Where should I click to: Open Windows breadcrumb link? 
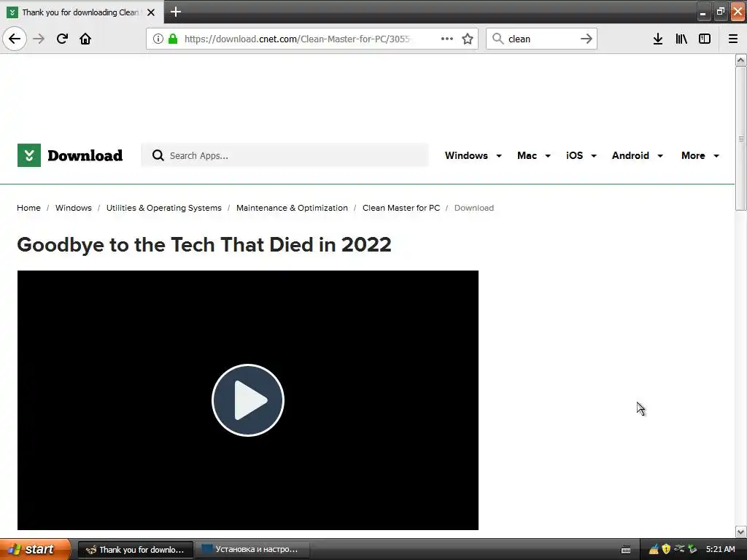(x=74, y=208)
